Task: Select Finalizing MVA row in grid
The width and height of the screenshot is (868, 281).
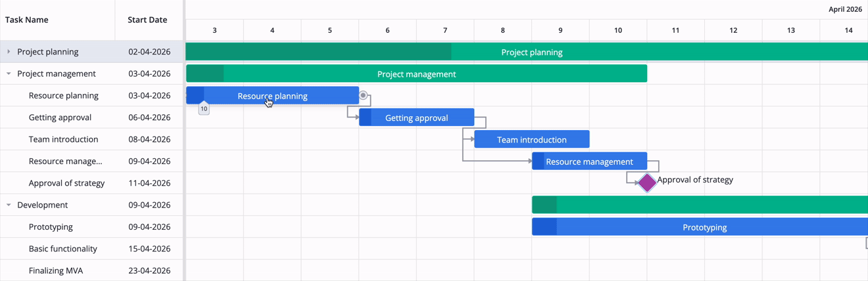Action: coord(91,270)
